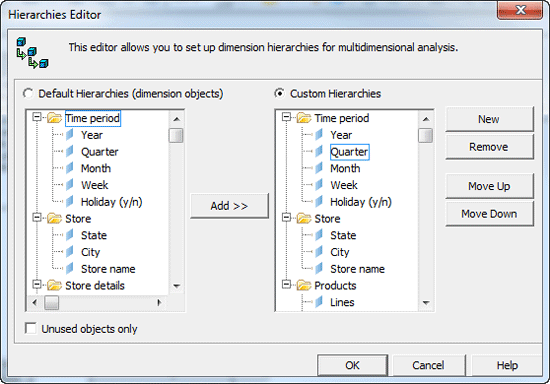This screenshot has height=384, width=550.
Task: Click the dimension icon next to Quarter in the right tree
Action: pos(319,151)
